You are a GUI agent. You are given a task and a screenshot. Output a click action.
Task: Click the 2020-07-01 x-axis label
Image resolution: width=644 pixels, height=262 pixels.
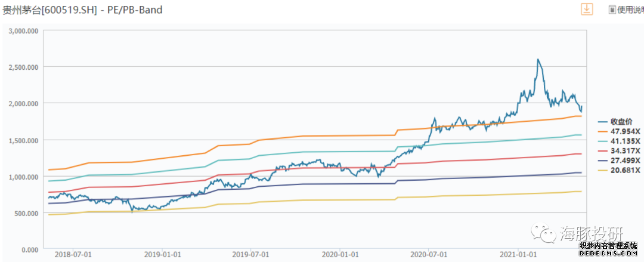click(x=428, y=255)
